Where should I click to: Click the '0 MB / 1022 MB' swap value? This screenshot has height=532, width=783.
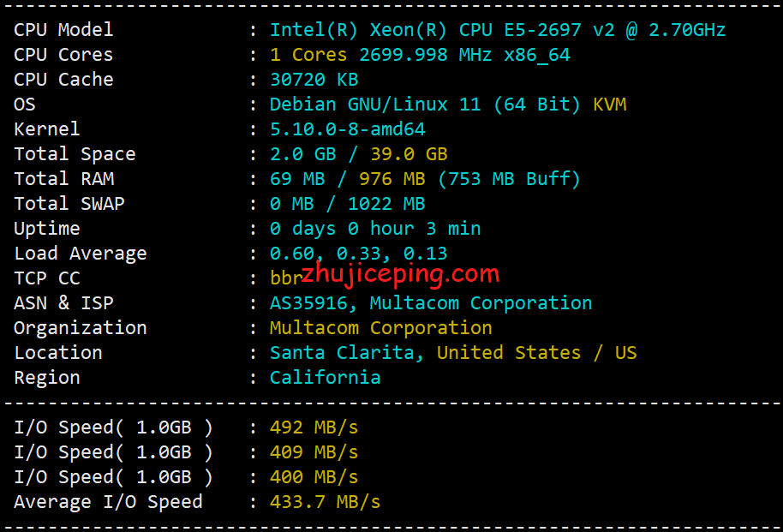[x=348, y=204]
